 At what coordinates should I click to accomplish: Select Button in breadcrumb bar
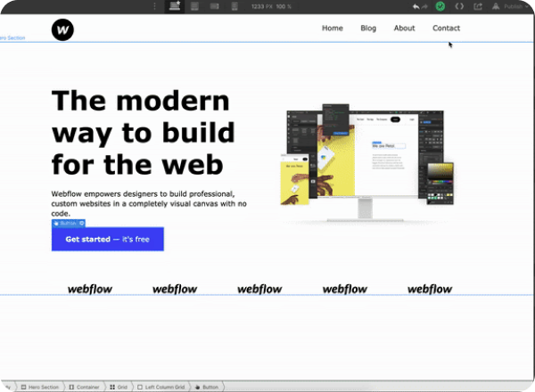(x=207, y=387)
